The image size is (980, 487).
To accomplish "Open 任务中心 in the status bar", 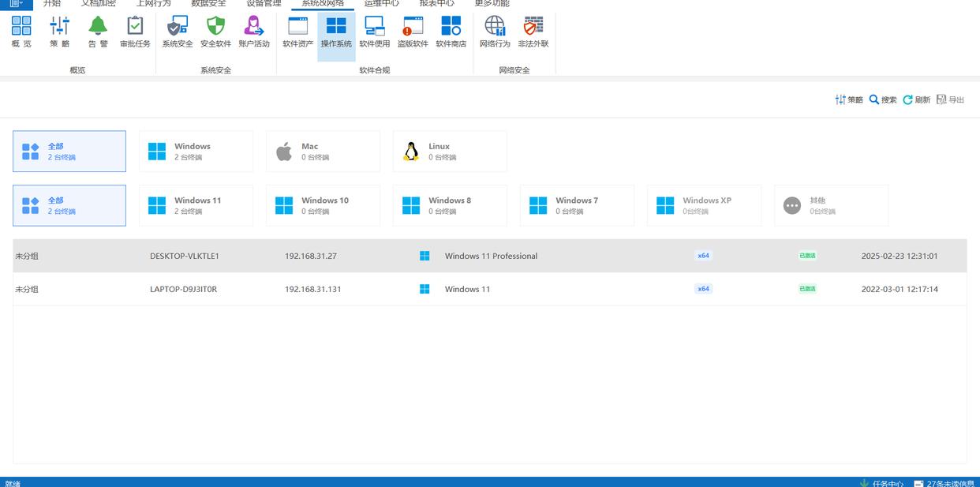I will [x=881, y=482].
